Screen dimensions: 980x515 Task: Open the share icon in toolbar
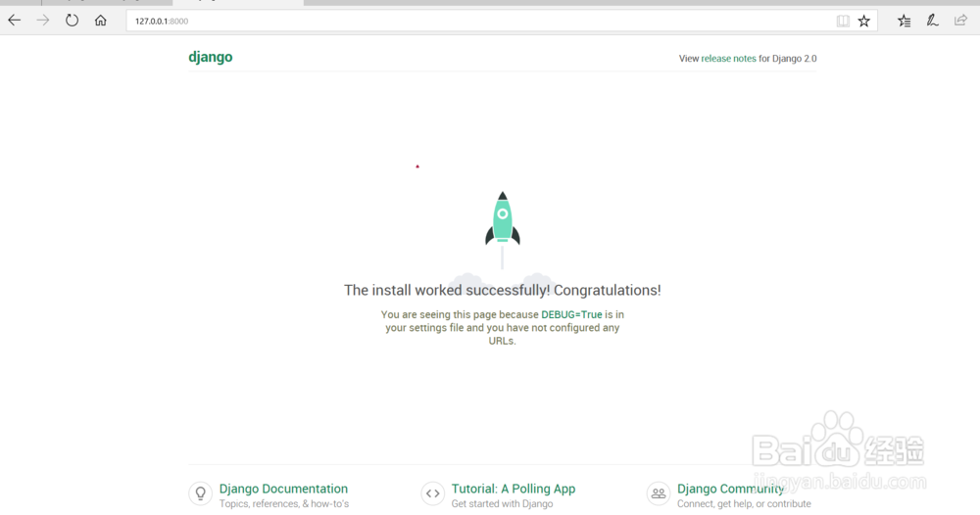click(x=960, y=21)
